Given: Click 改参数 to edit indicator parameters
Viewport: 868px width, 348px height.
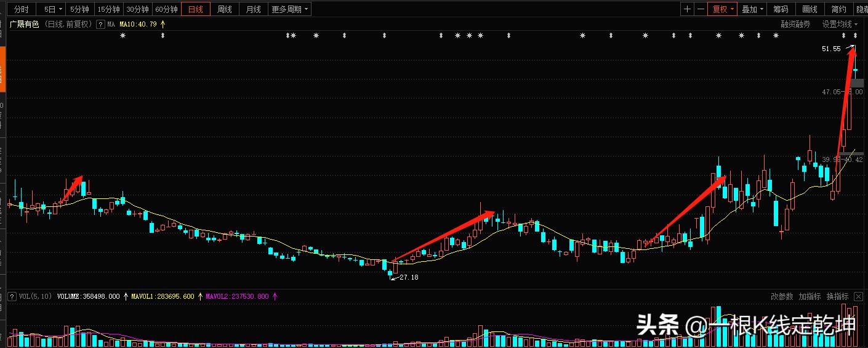Looking at the screenshot, I should pyautogui.click(x=782, y=296).
